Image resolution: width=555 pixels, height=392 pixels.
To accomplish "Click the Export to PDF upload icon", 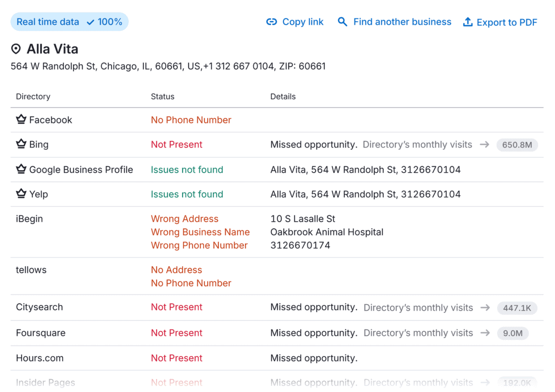I will 468,22.
